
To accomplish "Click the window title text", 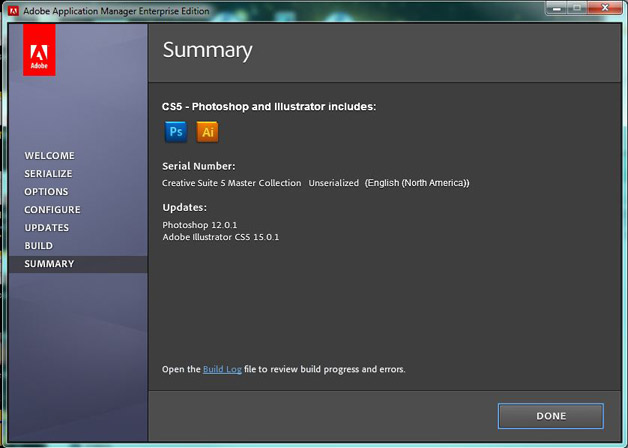I will point(116,11).
